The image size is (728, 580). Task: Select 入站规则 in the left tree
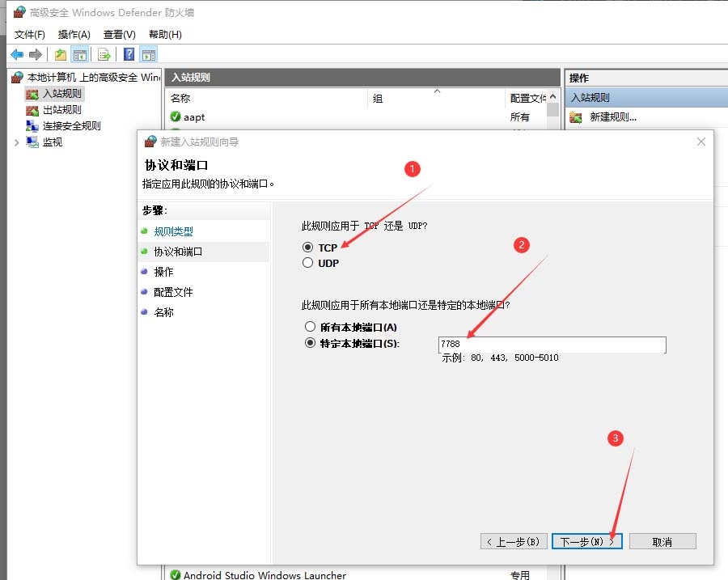coord(62,93)
